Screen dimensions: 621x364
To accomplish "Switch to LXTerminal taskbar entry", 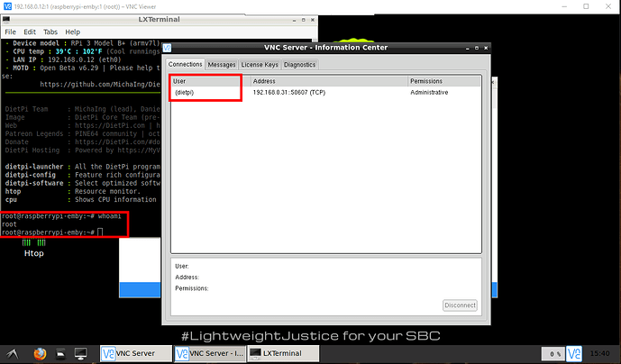I will click(x=283, y=353).
